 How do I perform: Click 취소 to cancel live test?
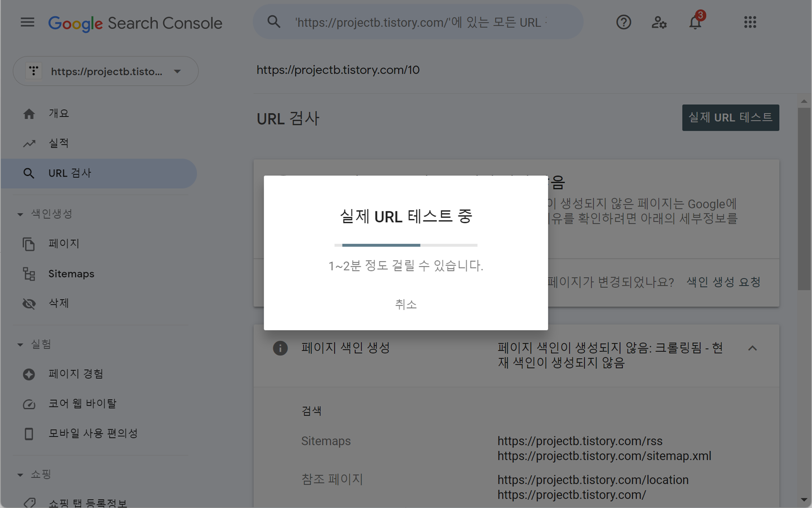tap(406, 304)
